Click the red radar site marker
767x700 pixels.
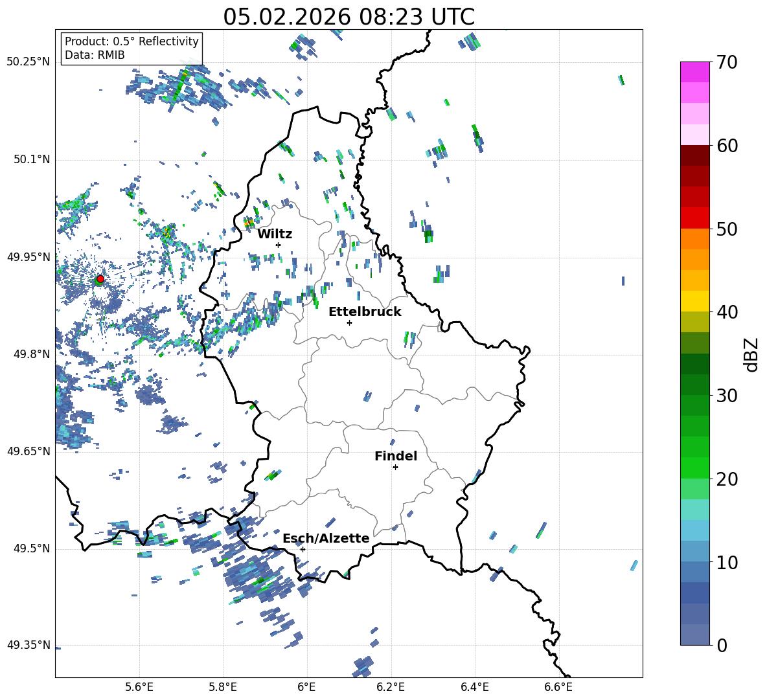pyautogui.click(x=100, y=279)
